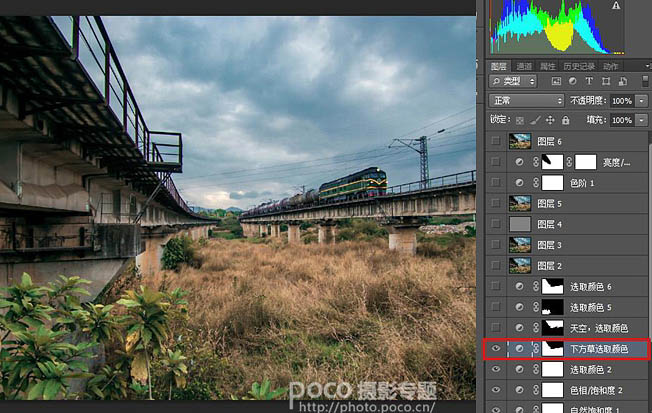Switch to the 属性 tab

pyautogui.click(x=548, y=66)
